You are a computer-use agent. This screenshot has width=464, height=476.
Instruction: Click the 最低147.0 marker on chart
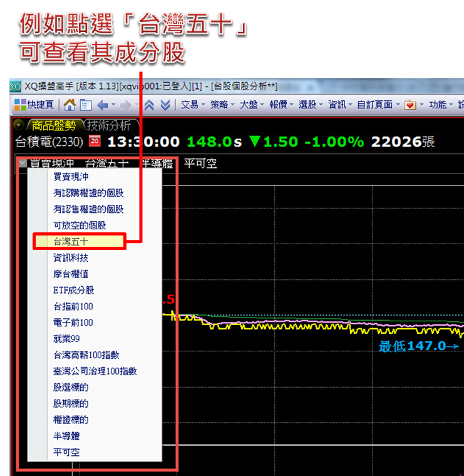pos(418,346)
